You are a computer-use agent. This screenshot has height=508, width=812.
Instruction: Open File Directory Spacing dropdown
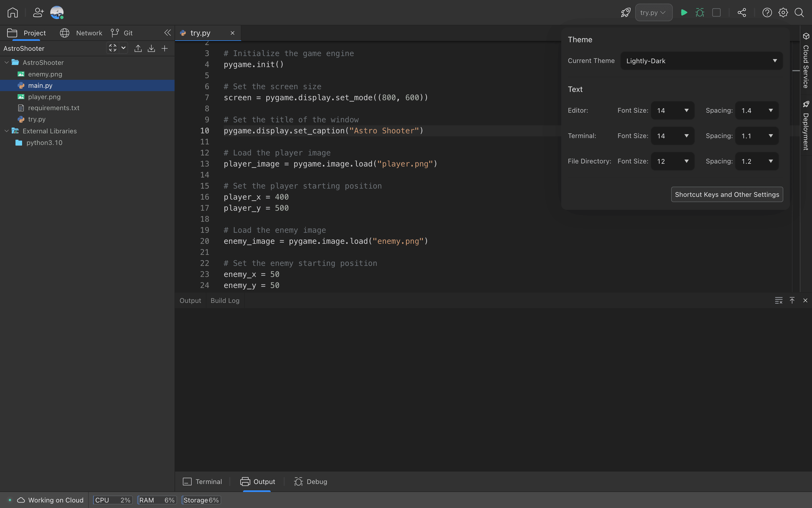coord(757,161)
